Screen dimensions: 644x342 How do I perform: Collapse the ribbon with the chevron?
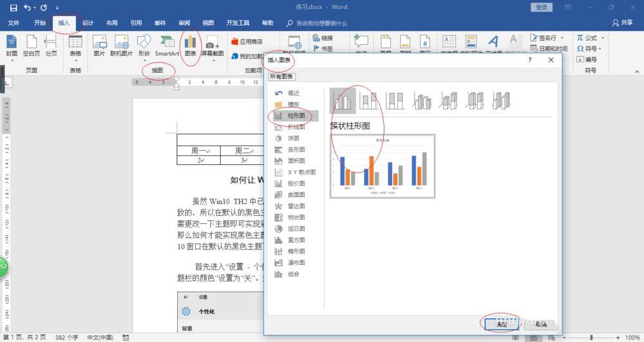coord(637,71)
